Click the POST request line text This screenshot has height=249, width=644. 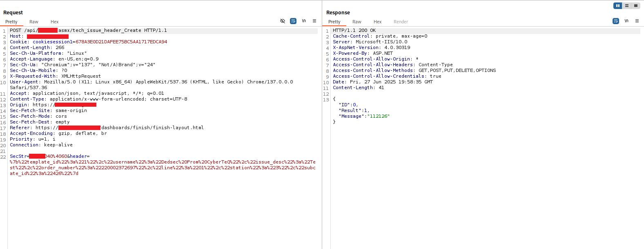[88, 30]
